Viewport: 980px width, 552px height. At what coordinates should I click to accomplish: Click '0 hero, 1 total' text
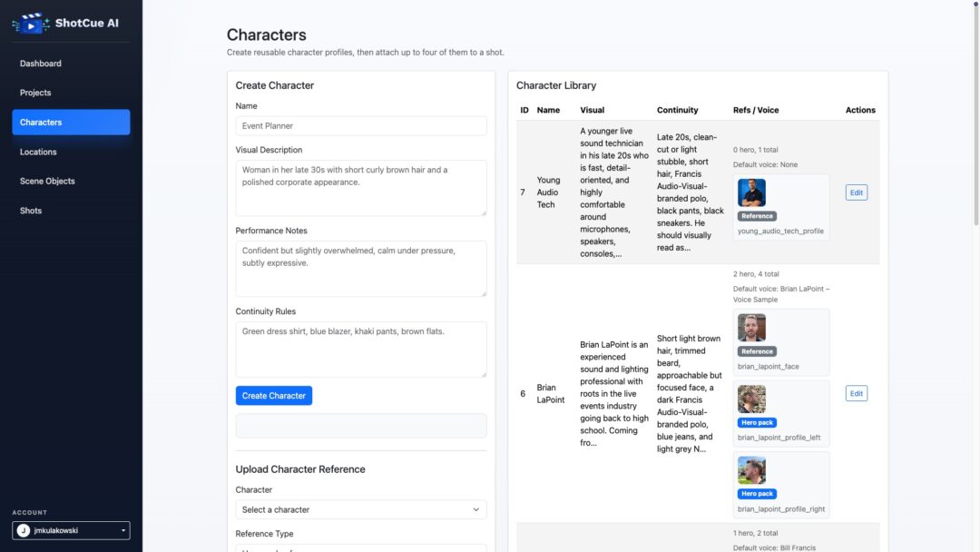click(755, 150)
